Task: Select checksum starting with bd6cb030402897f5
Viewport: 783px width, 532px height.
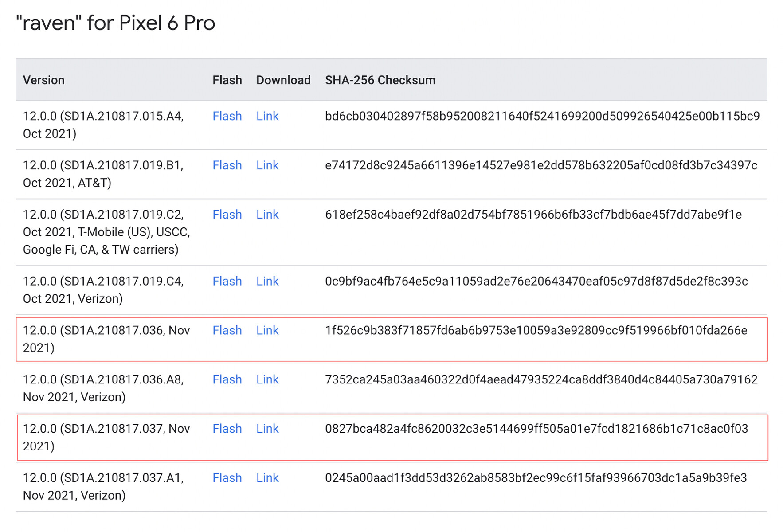Action: point(542,116)
